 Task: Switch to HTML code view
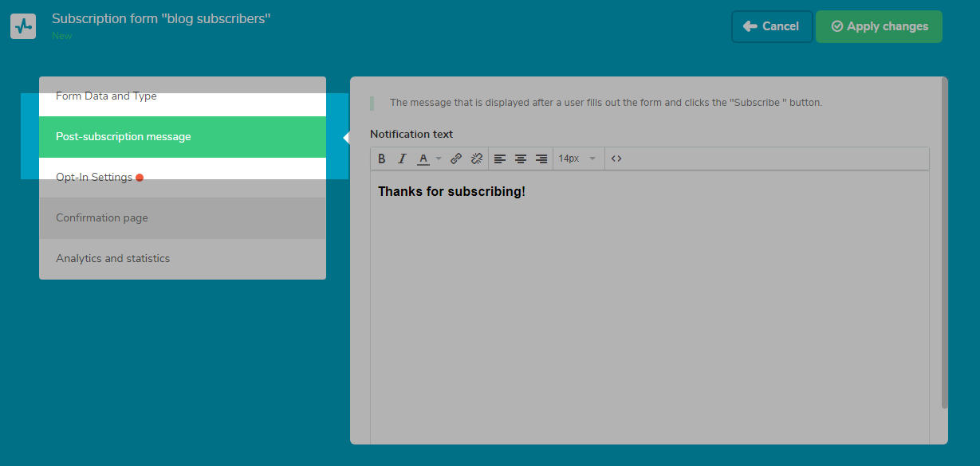(616, 159)
